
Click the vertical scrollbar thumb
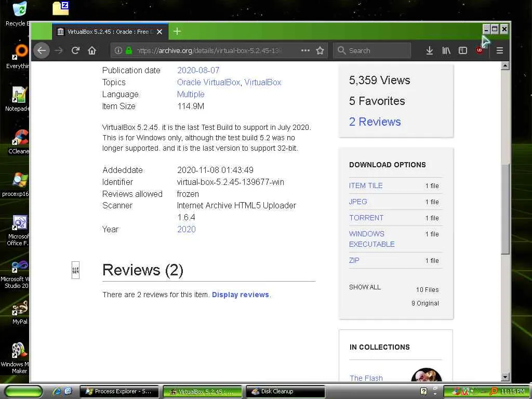coord(505,209)
